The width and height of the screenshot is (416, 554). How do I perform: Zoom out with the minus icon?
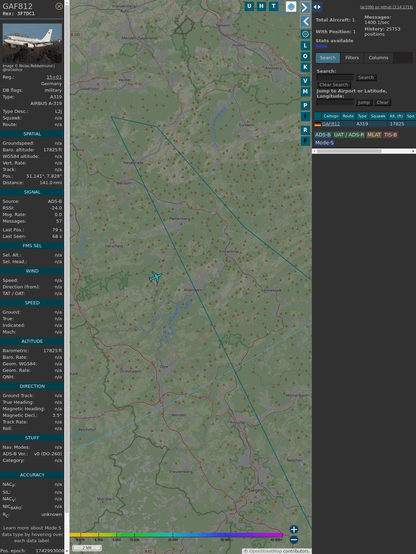294,540
